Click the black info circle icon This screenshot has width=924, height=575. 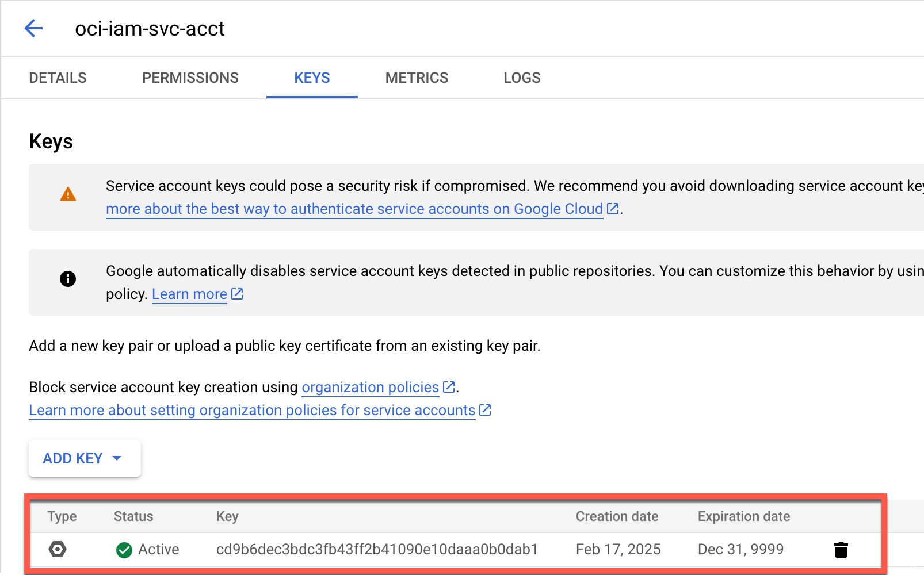(68, 279)
